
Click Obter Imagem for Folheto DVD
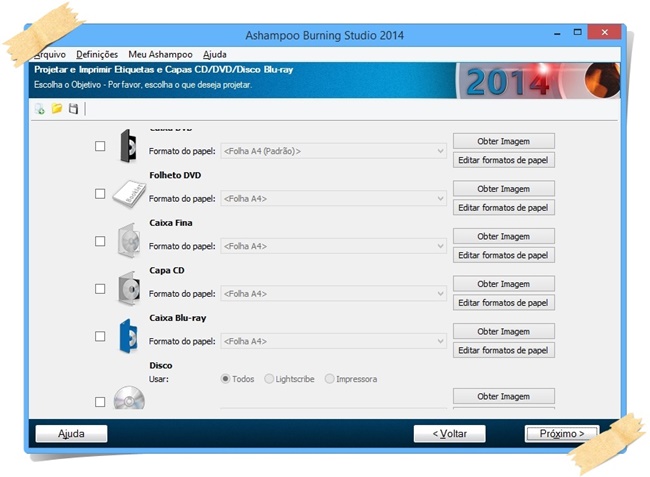pos(504,189)
